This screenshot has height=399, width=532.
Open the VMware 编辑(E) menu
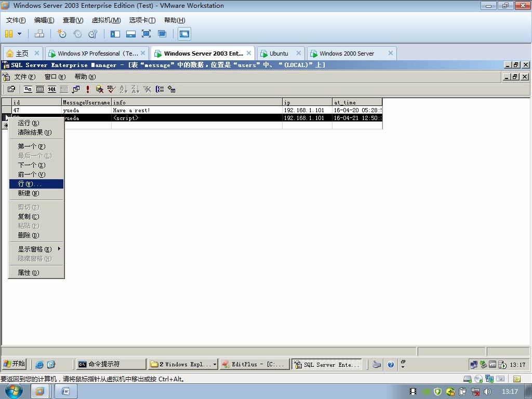(44, 20)
